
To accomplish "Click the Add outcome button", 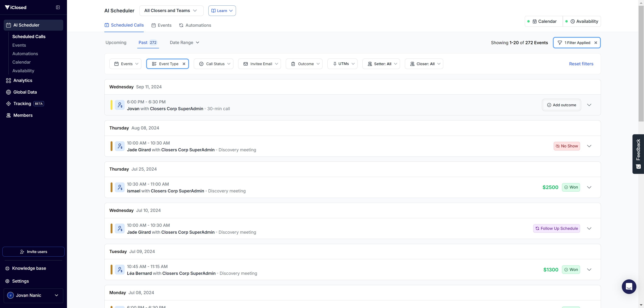I will [561, 105].
